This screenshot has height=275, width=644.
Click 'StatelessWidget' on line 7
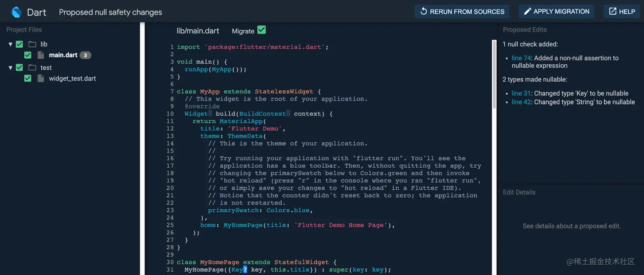(x=284, y=92)
